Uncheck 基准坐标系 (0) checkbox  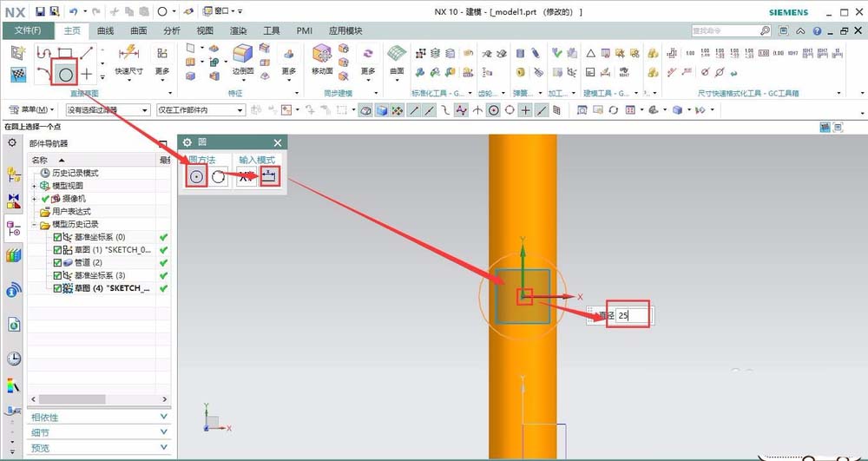[57, 237]
